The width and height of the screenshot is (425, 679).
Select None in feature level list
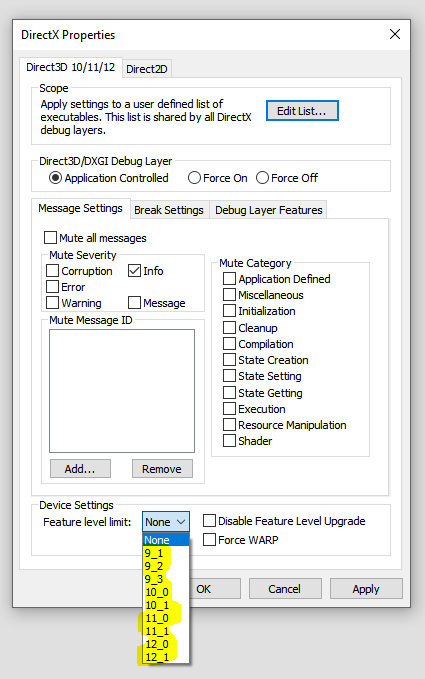166,540
